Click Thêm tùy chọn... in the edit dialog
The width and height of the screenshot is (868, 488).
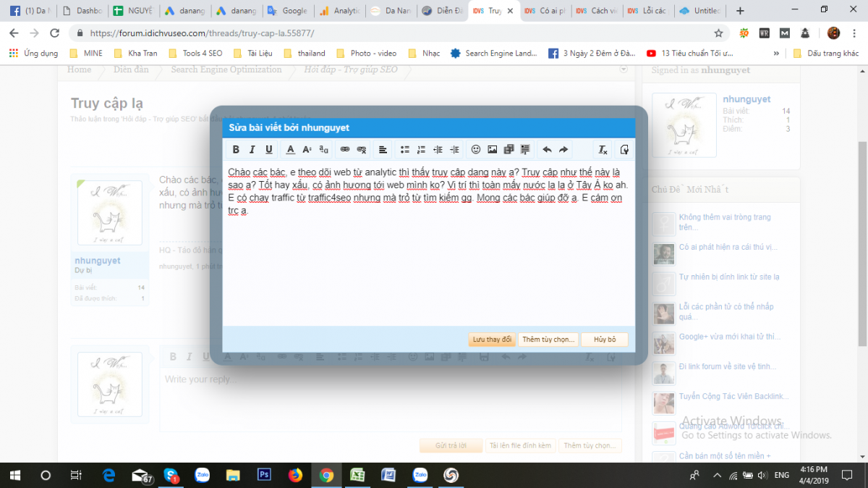tap(548, 340)
